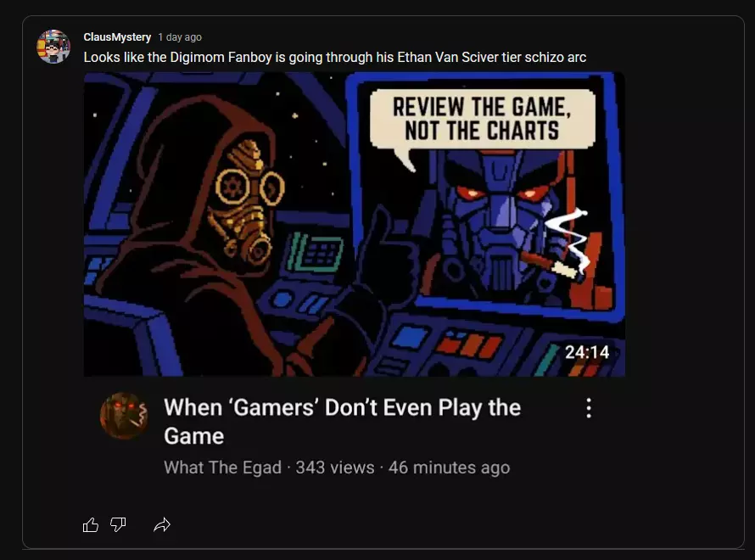Viewport: 755px width, 560px height.
Task: Play the video from its thumbnail
Action: point(355,224)
